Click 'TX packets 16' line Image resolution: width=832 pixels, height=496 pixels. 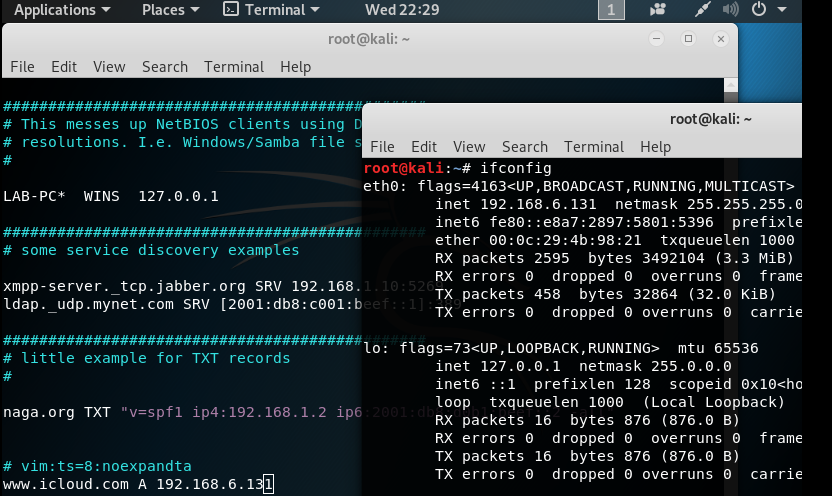click(587, 456)
